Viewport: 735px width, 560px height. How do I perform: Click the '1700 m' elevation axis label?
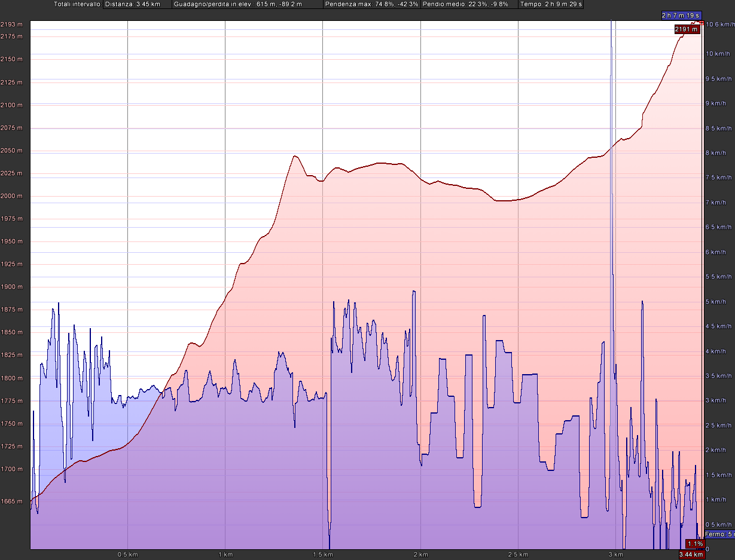point(12,469)
